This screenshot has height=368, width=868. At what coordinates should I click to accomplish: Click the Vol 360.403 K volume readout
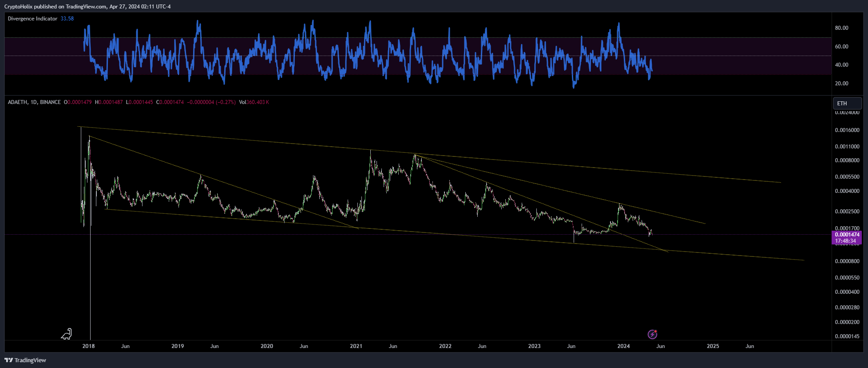point(254,102)
